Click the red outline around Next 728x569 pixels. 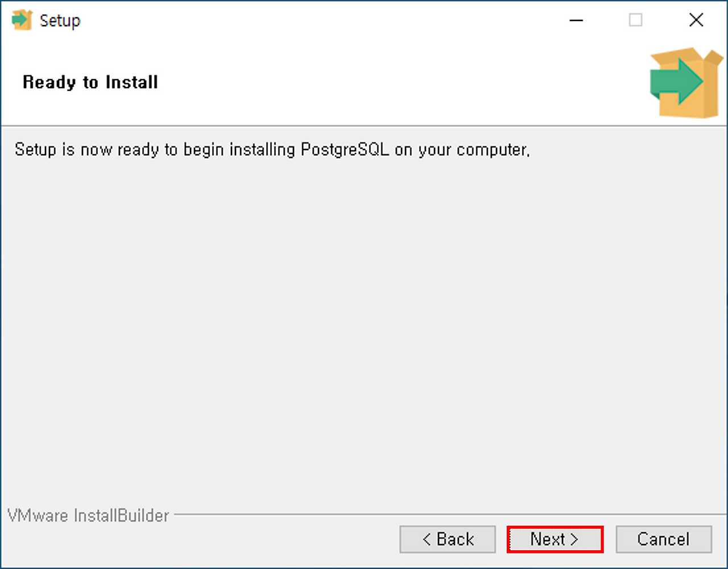[554, 526]
